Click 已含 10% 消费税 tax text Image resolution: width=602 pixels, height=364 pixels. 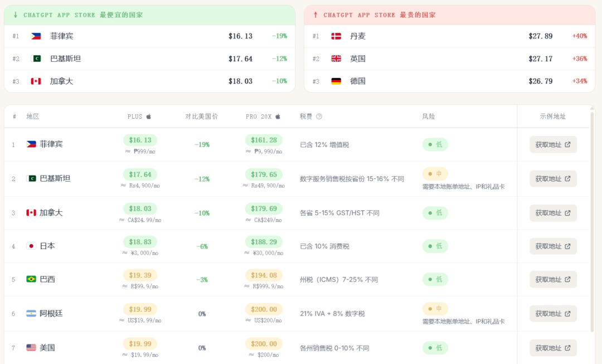tap(324, 246)
